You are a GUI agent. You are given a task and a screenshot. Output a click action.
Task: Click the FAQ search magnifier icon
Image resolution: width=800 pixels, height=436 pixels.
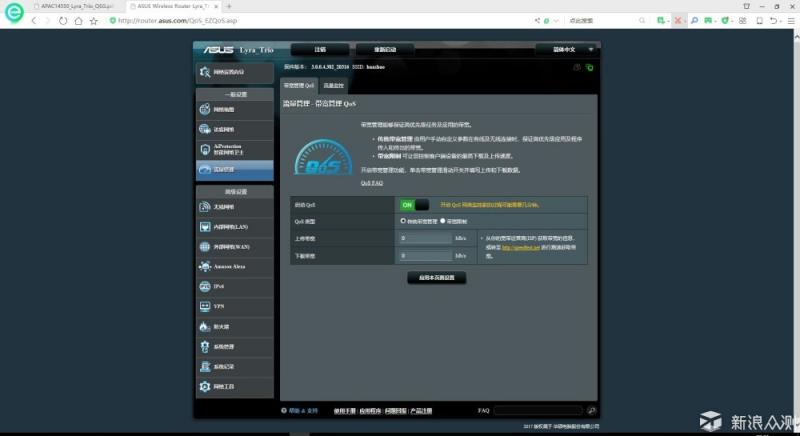(x=591, y=410)
